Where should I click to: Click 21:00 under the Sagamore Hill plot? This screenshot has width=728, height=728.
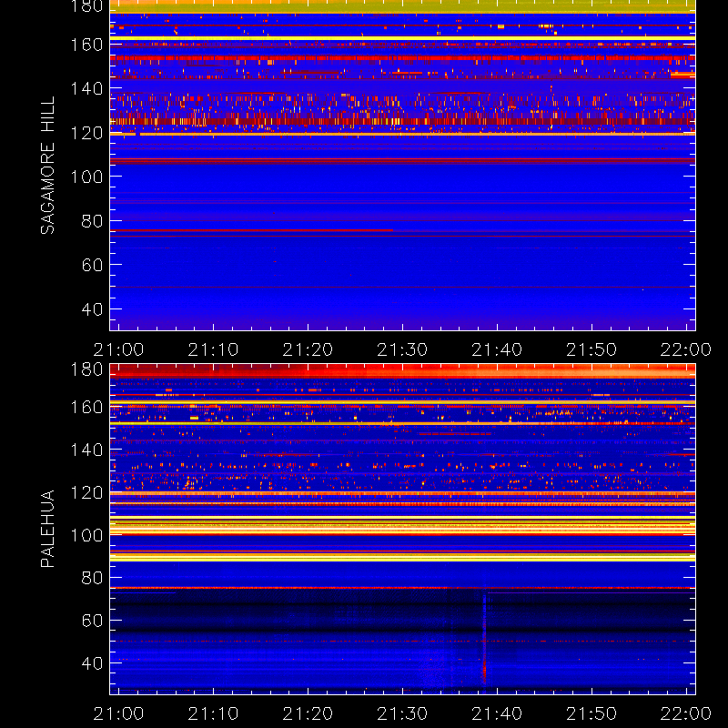point(118,349)
